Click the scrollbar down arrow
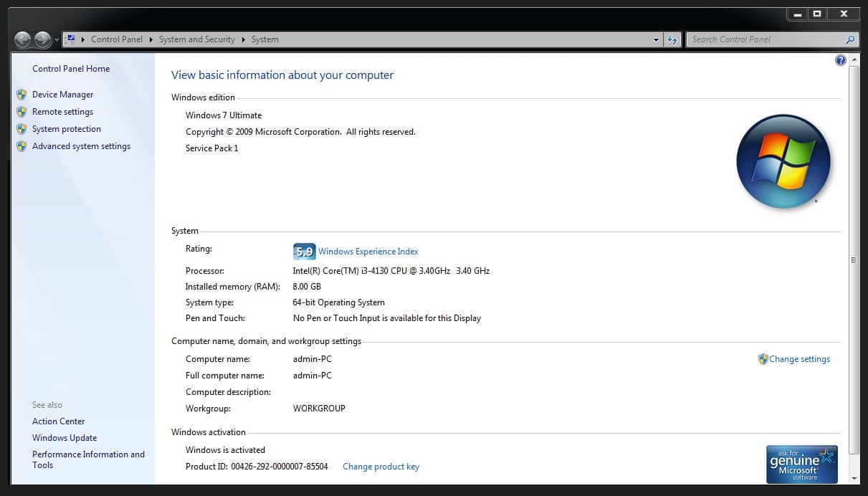Screen dimensions: 868x496 coord(854,478)
